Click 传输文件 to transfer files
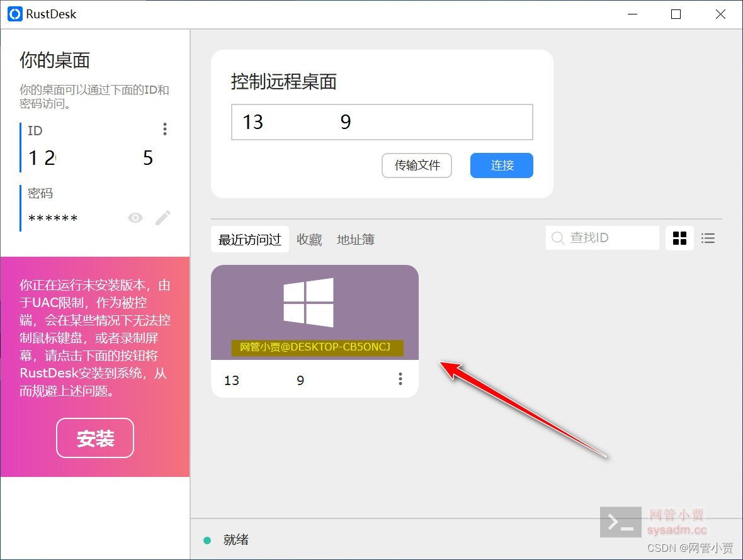 click(416, 165)
